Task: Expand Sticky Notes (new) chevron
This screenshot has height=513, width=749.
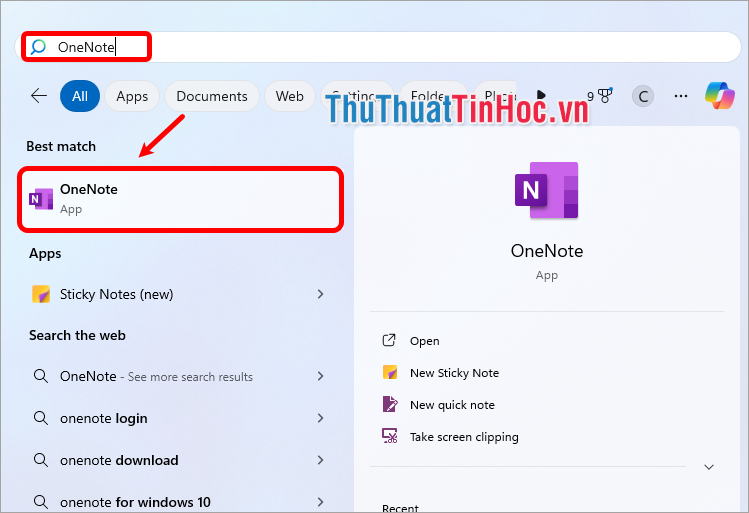Action: (321, 294)
